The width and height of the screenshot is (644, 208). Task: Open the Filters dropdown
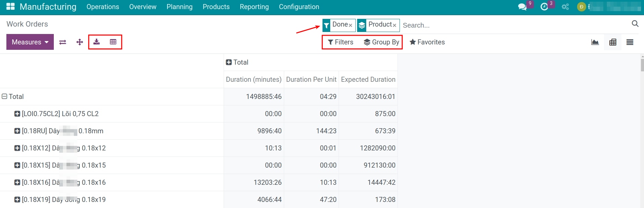click(x=340, y=42)
